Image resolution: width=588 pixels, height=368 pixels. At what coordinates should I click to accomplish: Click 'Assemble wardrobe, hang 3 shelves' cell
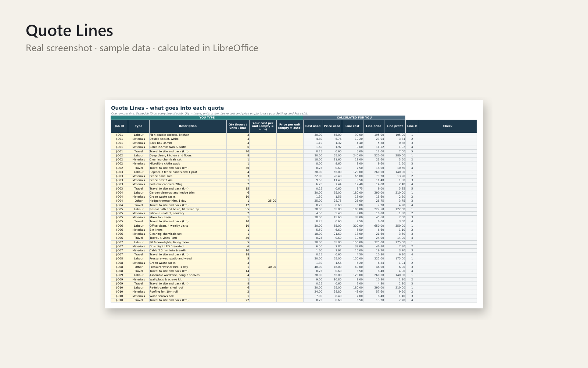pyautogui.click(x=188, y=275)
